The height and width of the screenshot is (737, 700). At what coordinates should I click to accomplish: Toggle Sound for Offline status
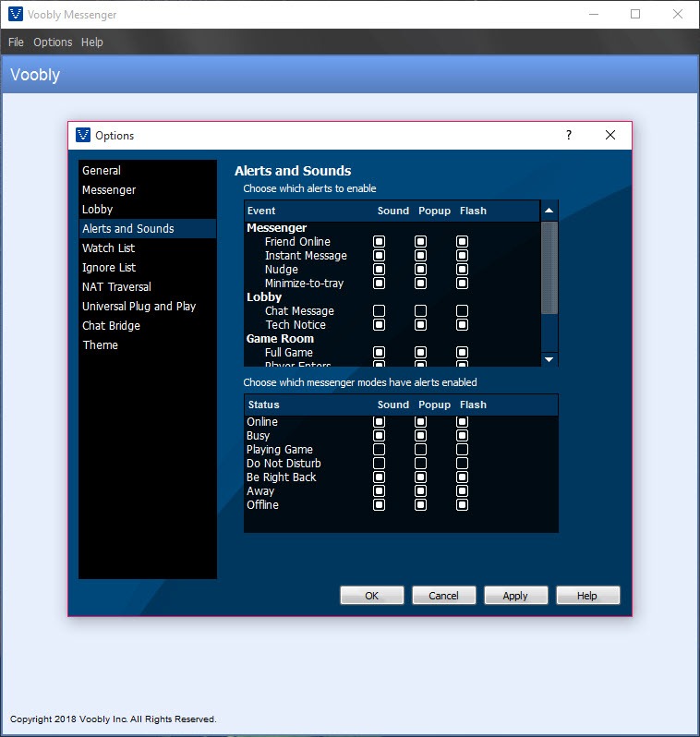379,505
